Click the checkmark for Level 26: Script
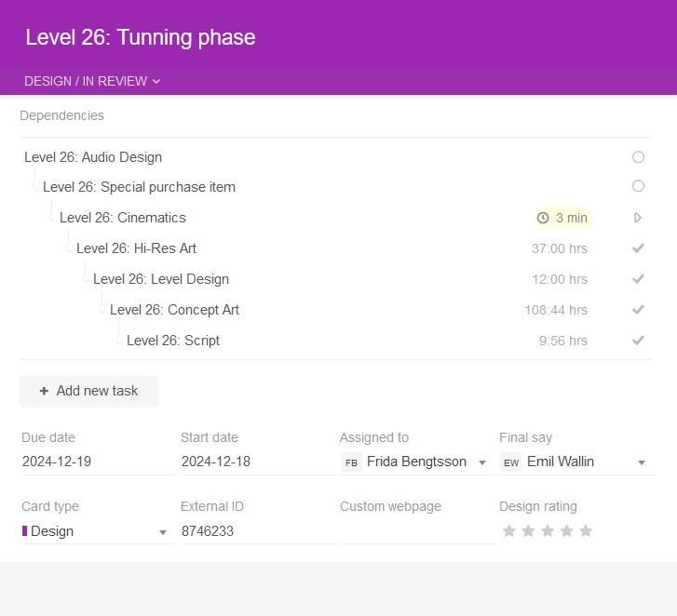The width and height of the screenshot is (677, 616). (638, 341)
